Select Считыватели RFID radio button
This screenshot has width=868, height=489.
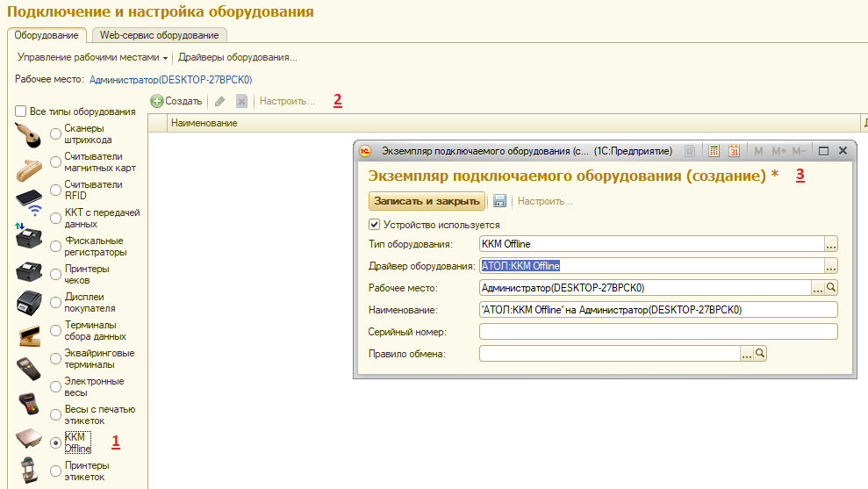(55, 190)
